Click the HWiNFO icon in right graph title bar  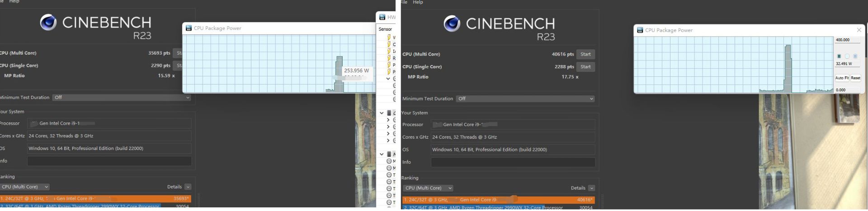coord(640,30)
